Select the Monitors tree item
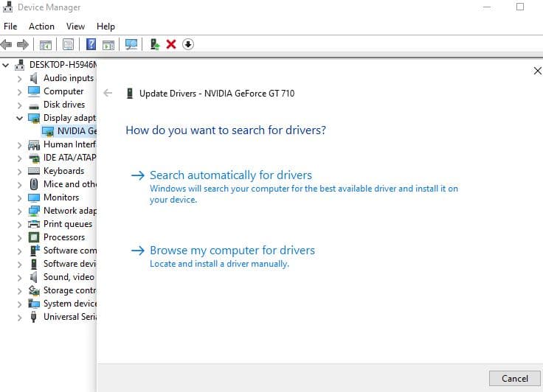The height and width of the screenshot is (392, 543). coord(60,197)
